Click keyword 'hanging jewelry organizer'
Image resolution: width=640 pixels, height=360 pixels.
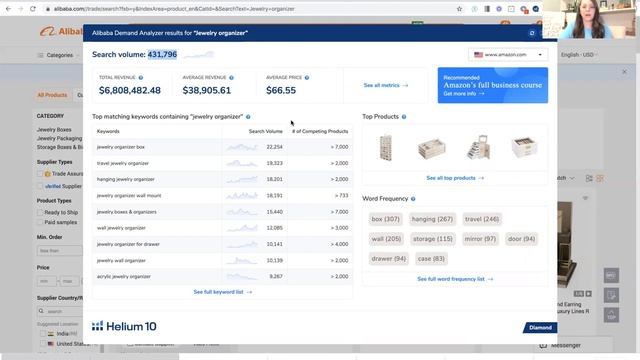pos(126,179)
